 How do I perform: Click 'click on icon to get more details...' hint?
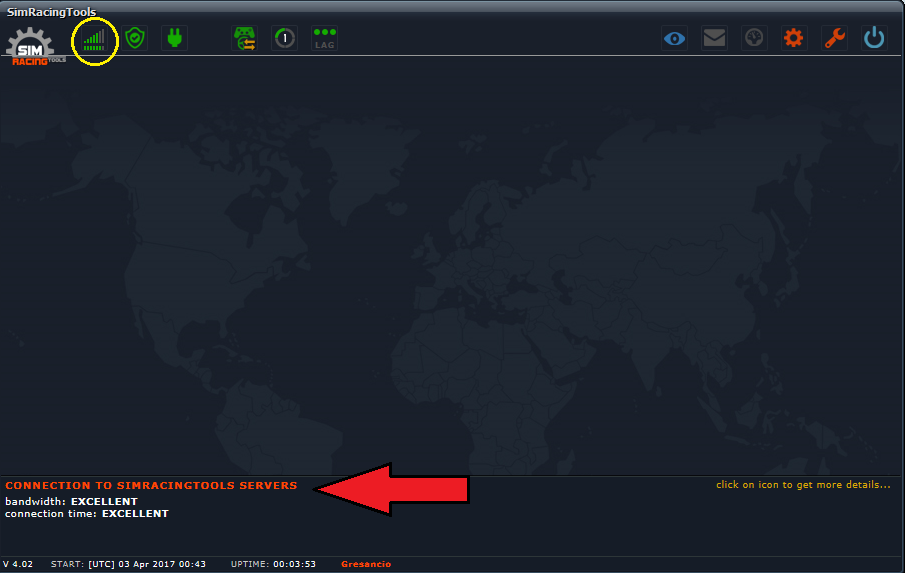point(803,485)
